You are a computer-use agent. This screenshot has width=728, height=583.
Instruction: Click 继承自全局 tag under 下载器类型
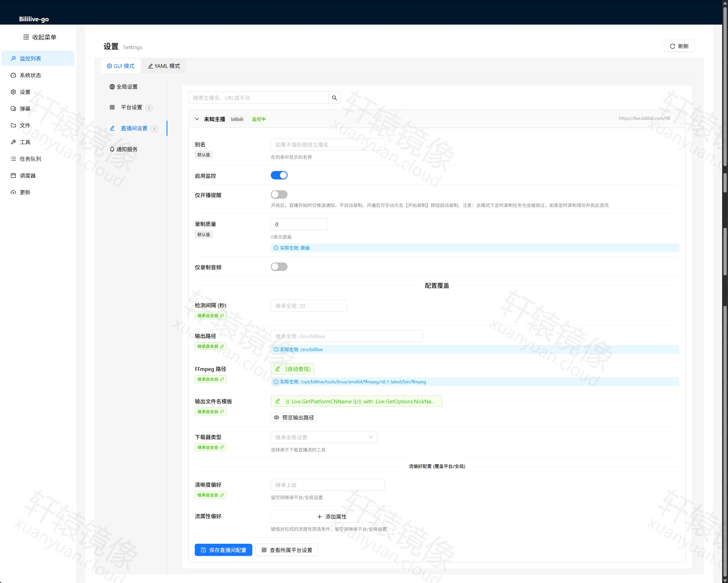click(210, 447)
